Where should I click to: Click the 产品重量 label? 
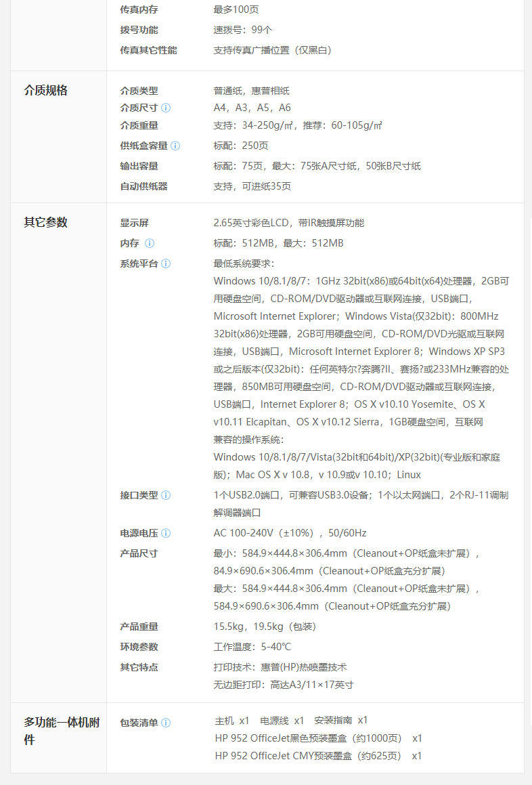pyautogui.click(x=139, y=627)
